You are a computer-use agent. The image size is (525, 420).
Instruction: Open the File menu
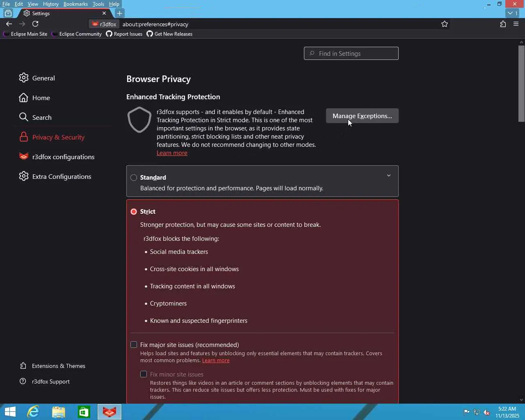pos(6,4)
